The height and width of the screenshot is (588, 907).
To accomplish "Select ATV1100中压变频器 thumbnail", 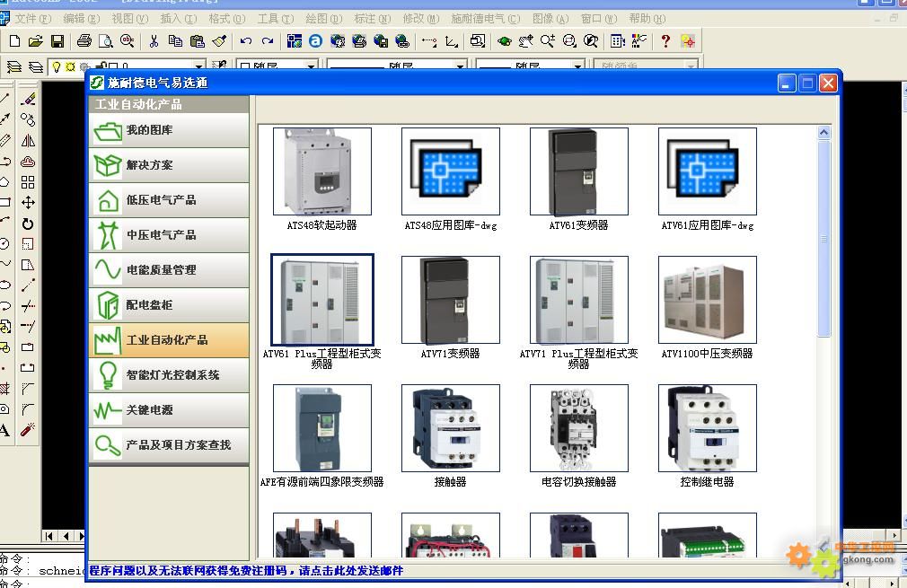I will coord(708,300).
